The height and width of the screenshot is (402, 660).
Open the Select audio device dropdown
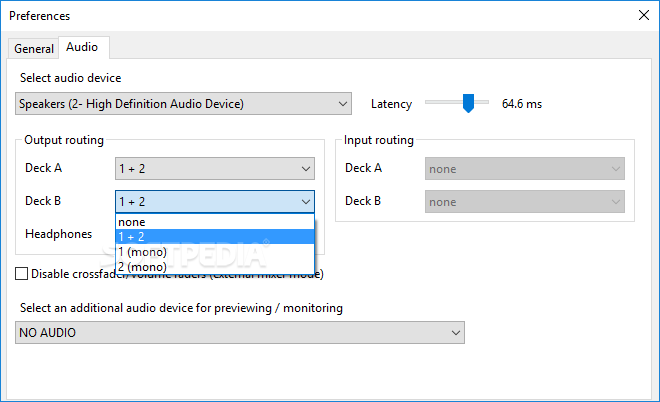click(x=184, y=103)
